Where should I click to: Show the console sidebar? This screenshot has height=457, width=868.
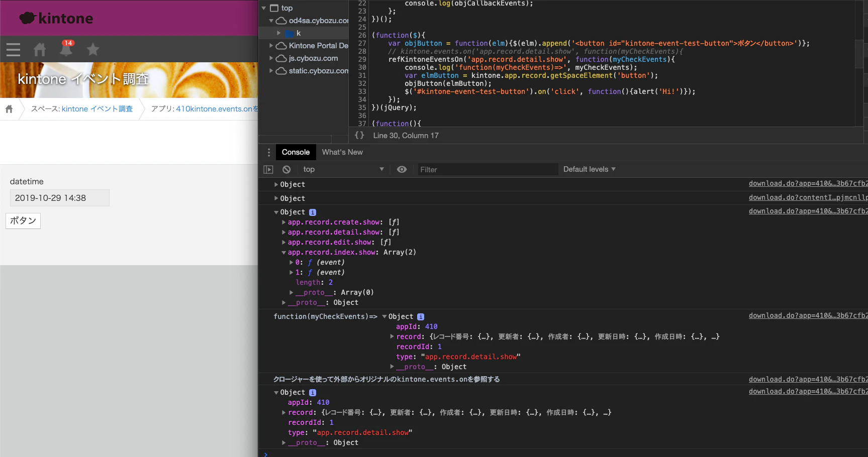click(268, 170)
